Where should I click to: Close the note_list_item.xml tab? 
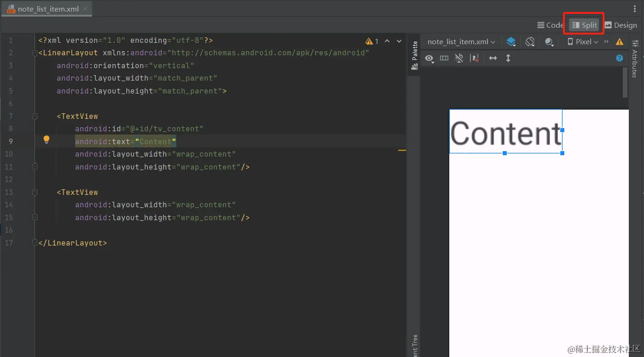85,9
